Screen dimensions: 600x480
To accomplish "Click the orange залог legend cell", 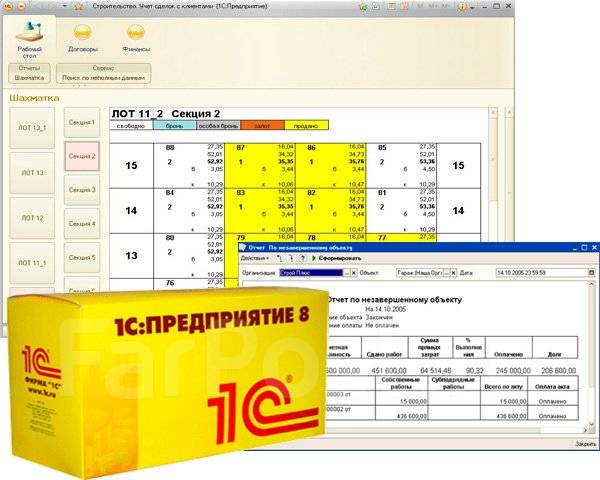I will pyautogui.click(x=262, y=126).
